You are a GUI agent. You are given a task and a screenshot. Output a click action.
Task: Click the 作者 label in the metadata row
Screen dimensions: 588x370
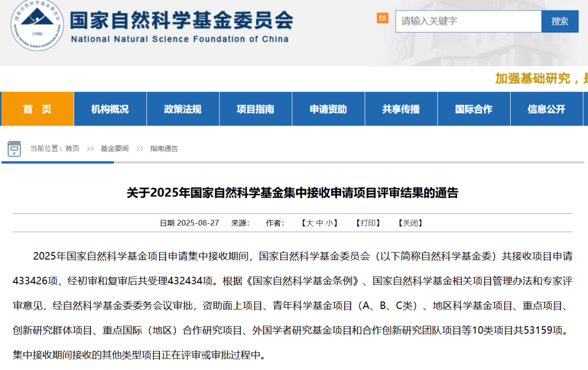click(275, 223)
